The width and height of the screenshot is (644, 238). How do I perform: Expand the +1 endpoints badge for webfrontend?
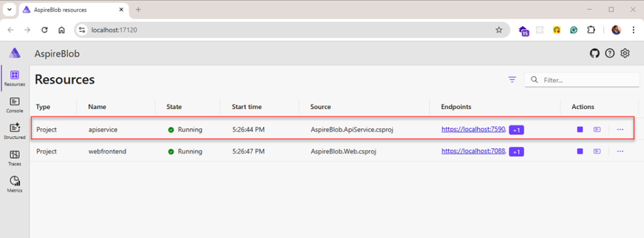point(517,152)
